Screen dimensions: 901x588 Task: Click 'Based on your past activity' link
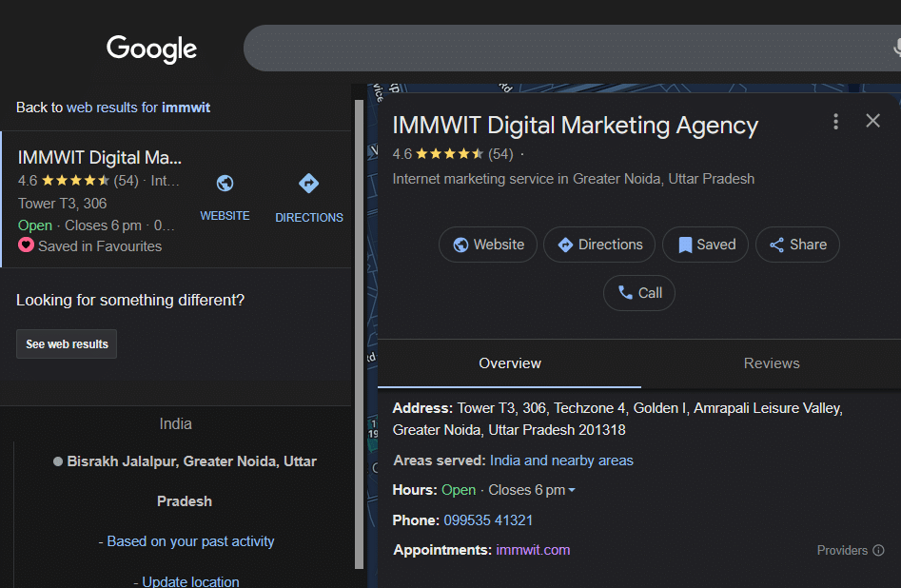pos(190,541)
